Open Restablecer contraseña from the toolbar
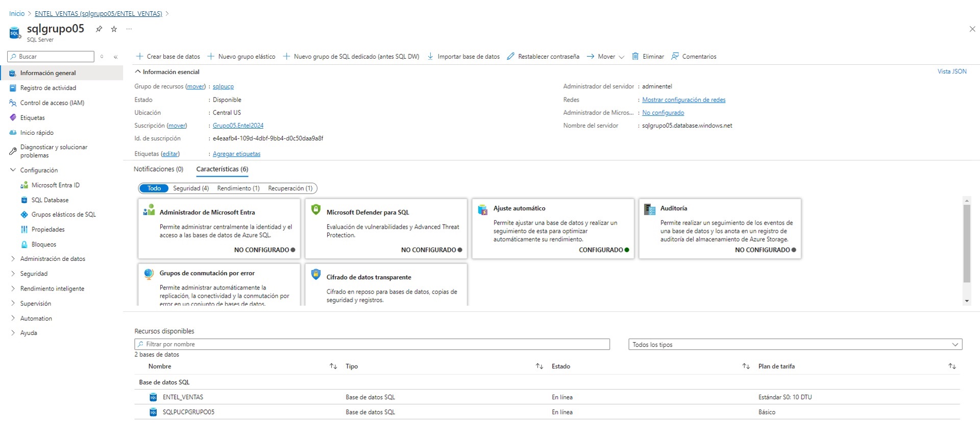Viewport: 980px width, 436px height. (x=543, y=57)
